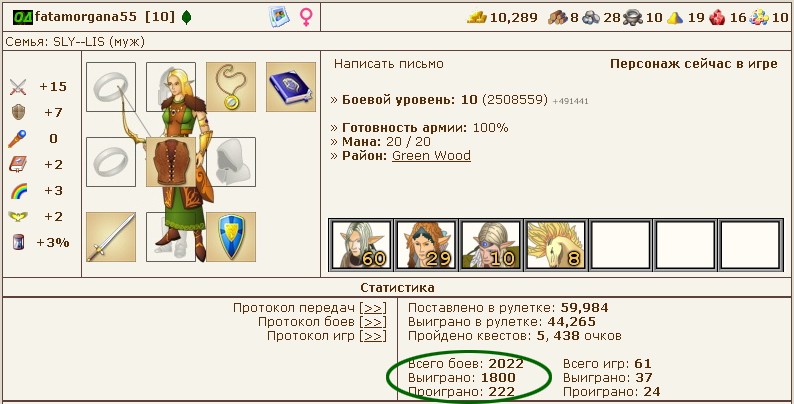Click the red gems resource icon
The width and height of the screenshot is (794, 404).
(x=717, y=18)
